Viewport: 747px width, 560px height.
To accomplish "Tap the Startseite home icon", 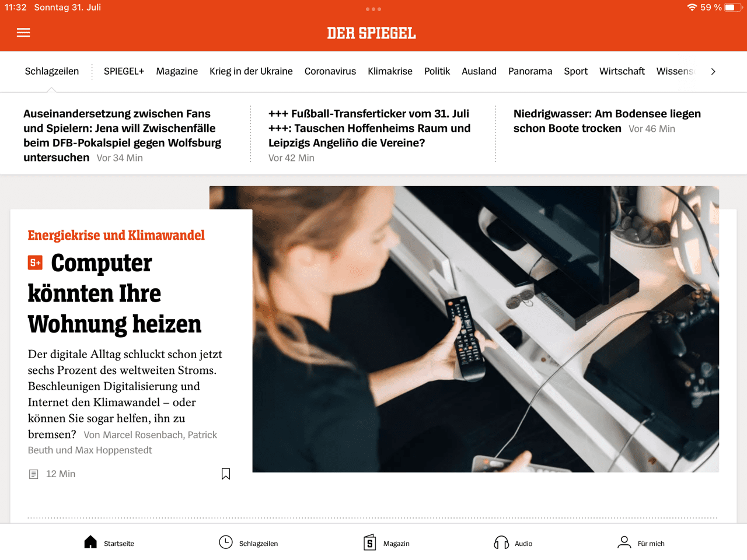I will coord(90,542).
